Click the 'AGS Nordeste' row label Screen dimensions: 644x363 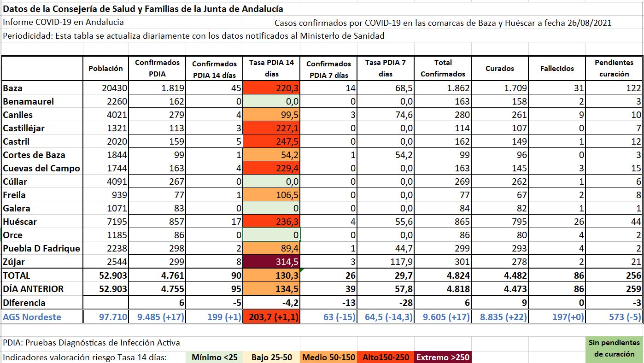click(x=42, y=317)
